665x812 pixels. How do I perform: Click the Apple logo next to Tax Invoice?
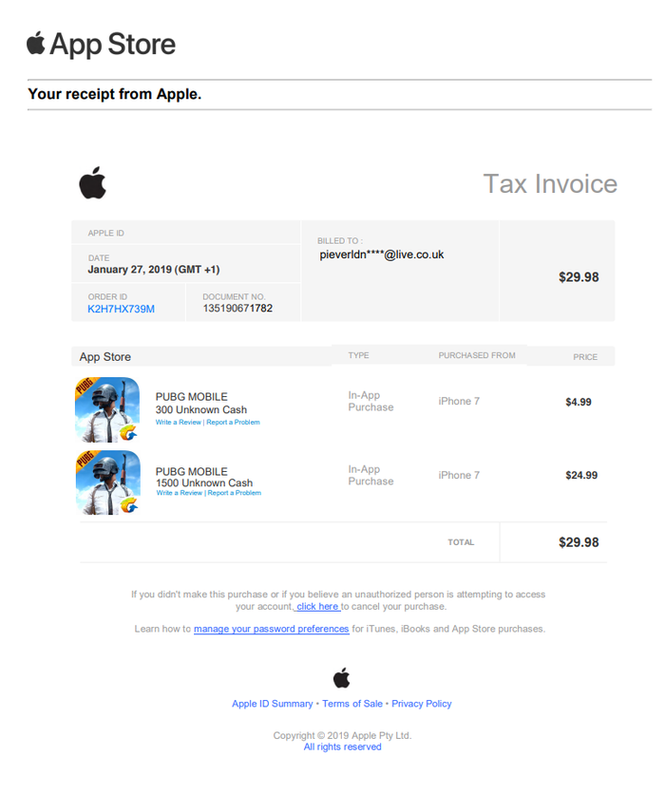(93, 182)
